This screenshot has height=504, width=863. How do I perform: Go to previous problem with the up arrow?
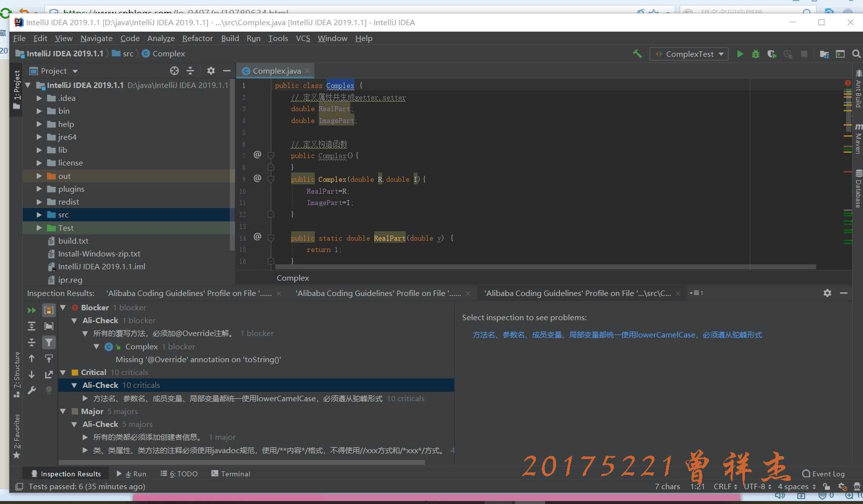32,358
